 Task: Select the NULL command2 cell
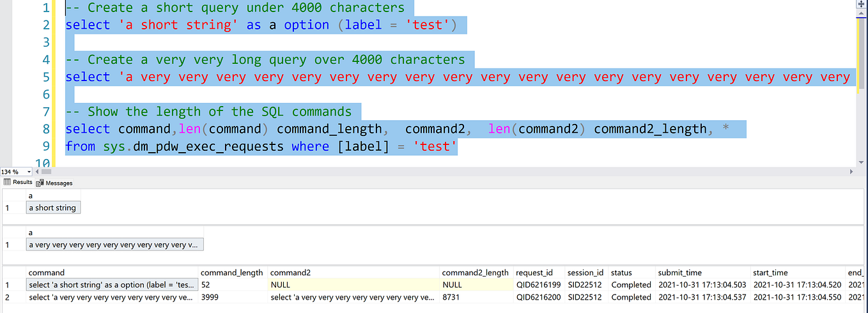353,285
